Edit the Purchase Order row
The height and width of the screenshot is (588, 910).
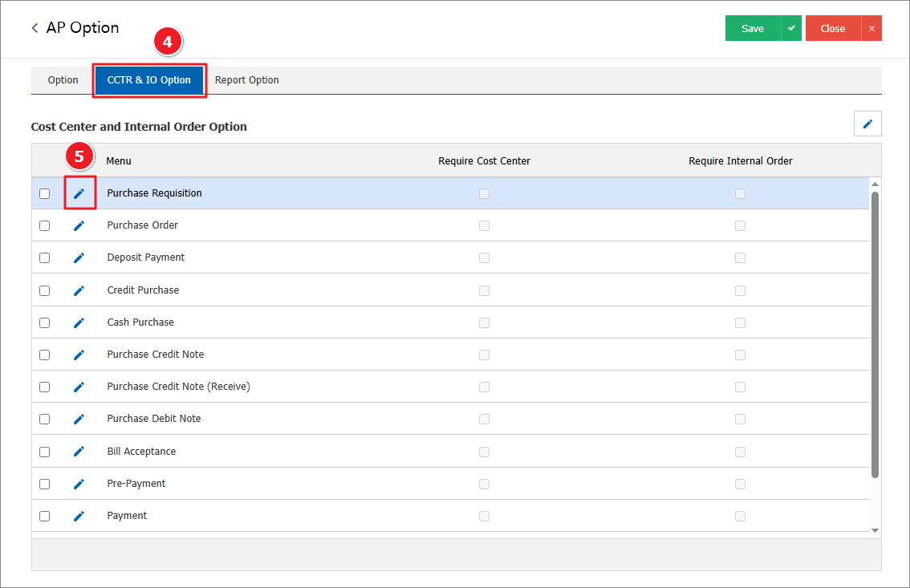point(79,225)
